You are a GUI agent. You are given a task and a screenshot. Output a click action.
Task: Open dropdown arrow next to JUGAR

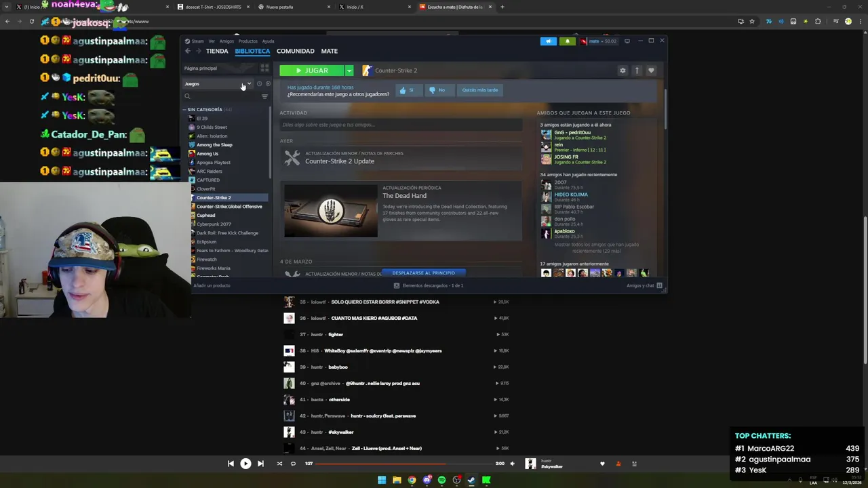[x=349, y=70]
